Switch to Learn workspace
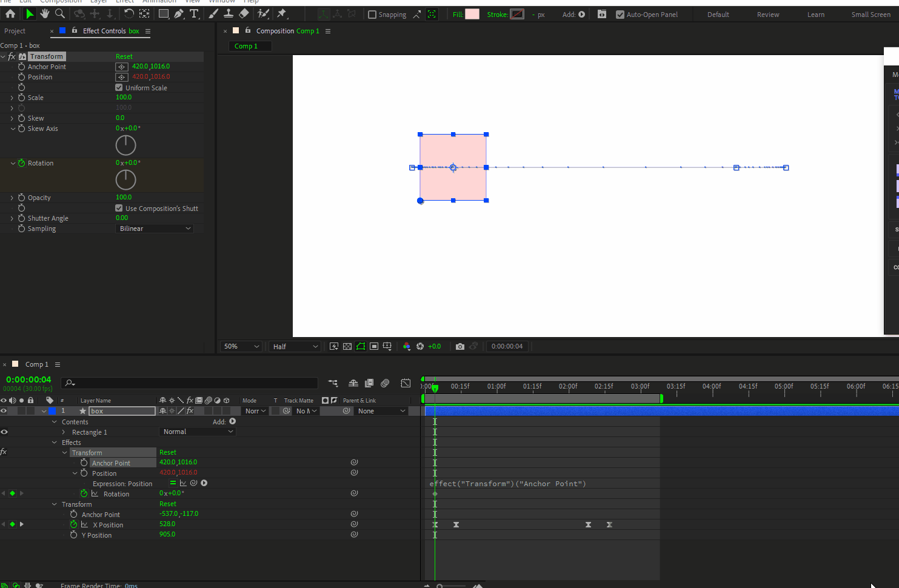The height and width of the screenshot is (588, 899). point(816,15)
